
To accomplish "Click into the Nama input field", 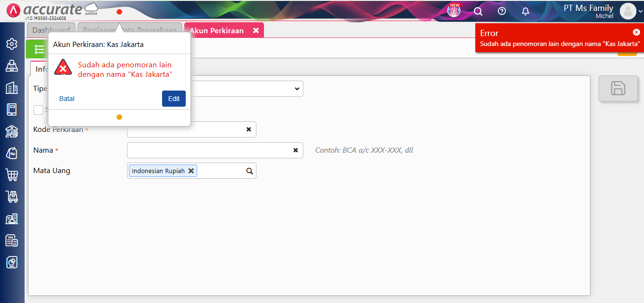I will (x=209, y=150).
